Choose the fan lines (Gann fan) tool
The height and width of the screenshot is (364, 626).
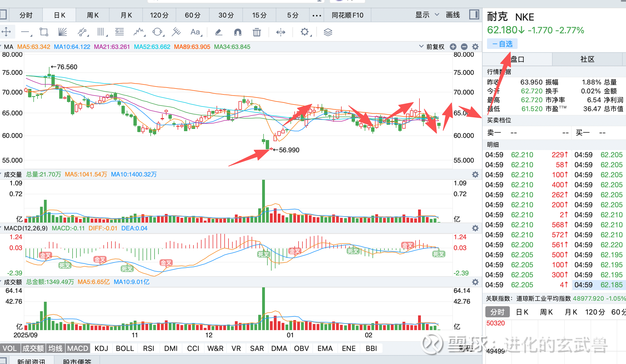[63, 32]
